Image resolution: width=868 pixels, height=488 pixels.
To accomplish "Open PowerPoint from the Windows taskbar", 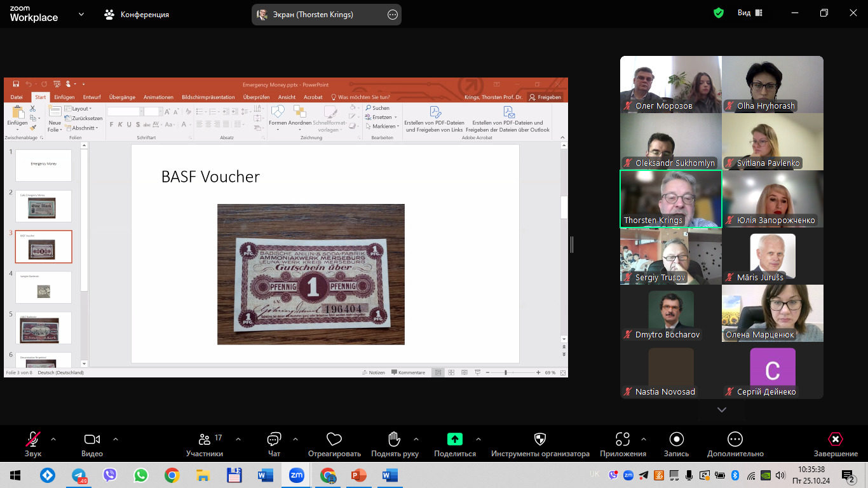I will coord(359,475).
